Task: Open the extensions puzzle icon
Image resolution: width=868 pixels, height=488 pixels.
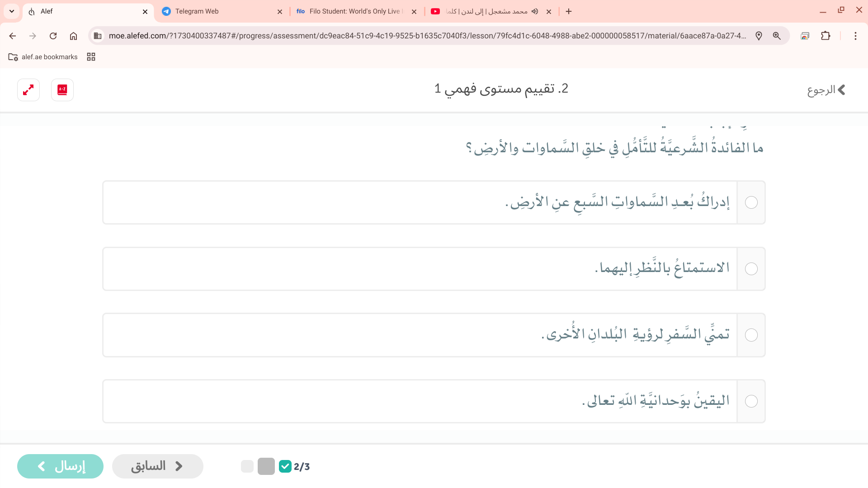Action: point(826,36)
